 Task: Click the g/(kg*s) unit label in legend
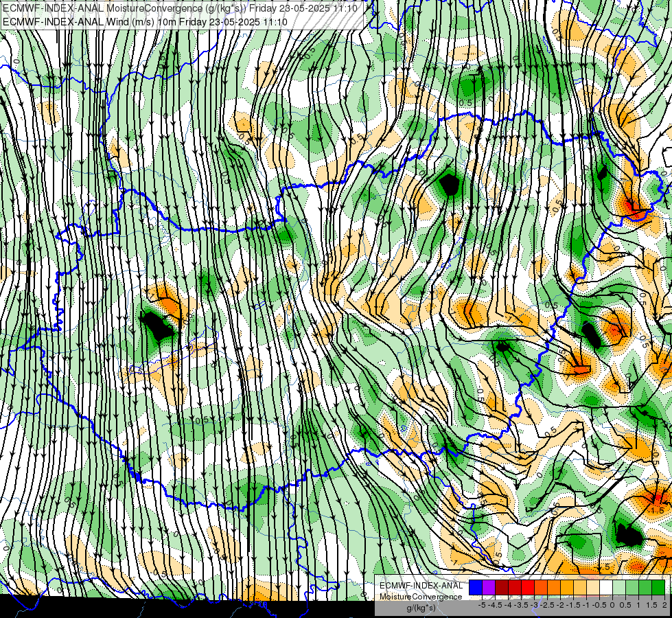pos(421,608)
